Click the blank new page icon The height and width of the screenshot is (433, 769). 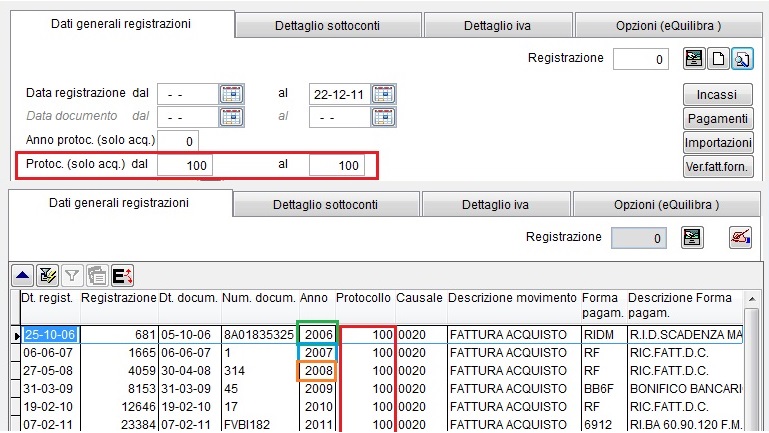[x=719, y=59]
